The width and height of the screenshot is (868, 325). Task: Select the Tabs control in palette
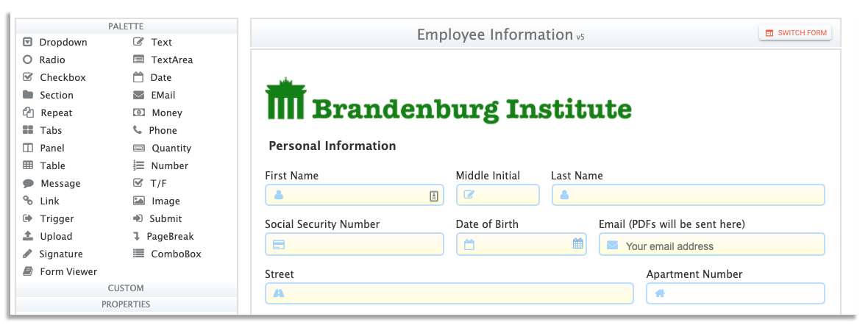[x=42, y=131]
